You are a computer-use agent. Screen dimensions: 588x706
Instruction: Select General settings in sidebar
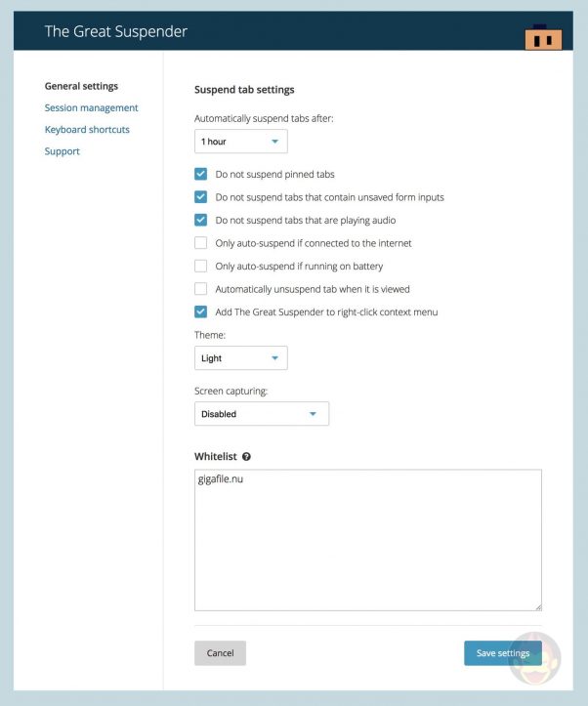(x=81, y=86)
